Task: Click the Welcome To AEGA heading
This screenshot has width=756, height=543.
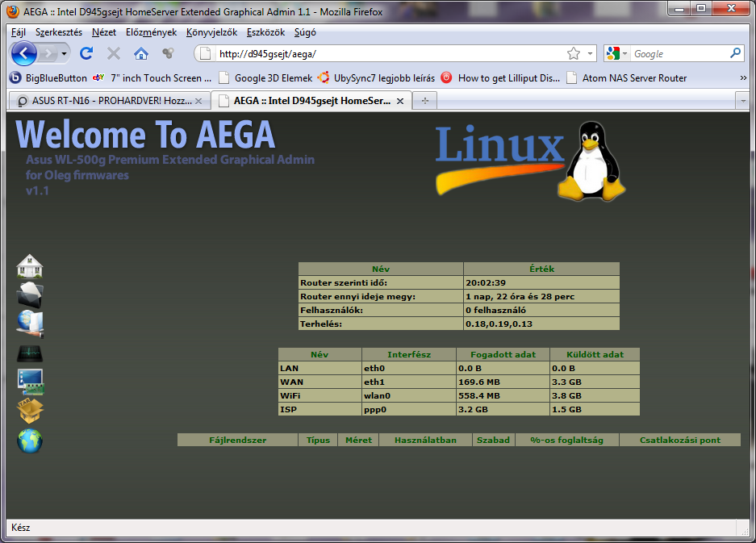Action: click(145, 135)
